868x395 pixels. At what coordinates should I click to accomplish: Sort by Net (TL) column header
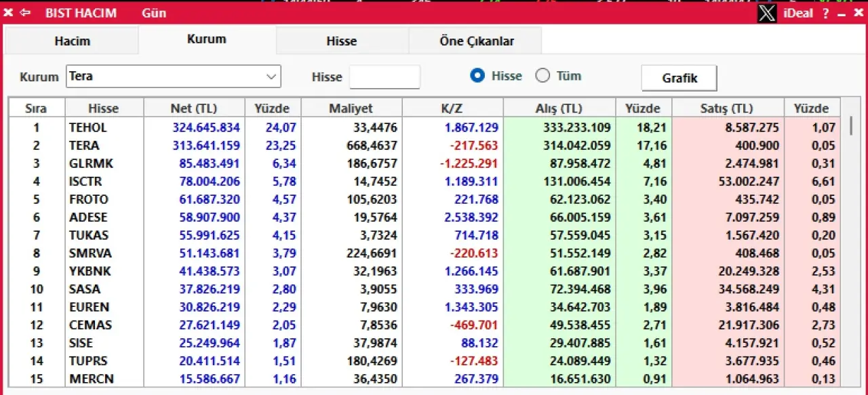point(194,108)
